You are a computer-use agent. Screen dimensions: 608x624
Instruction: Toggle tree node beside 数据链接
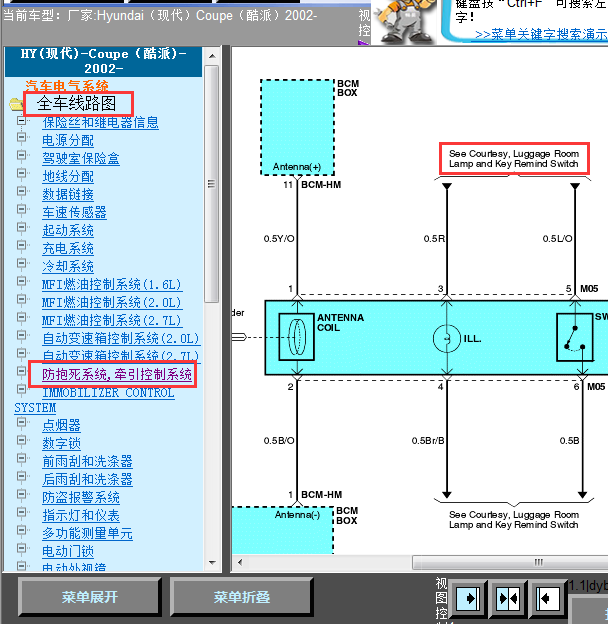click(21, 191)
